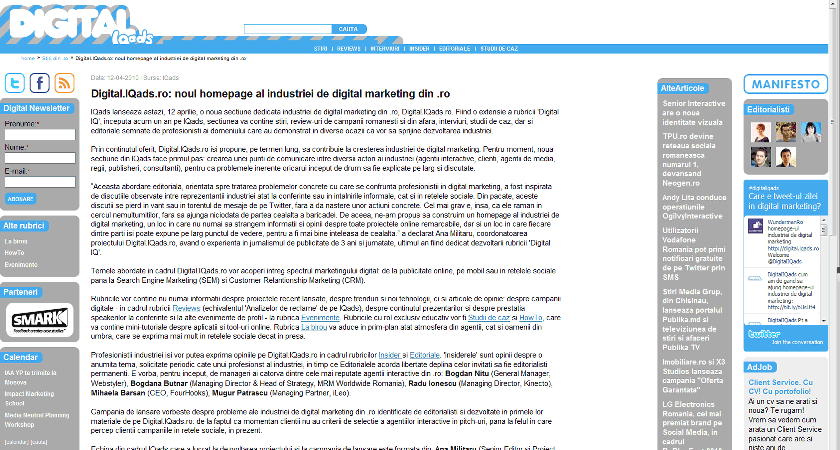The width and height of the screenshot is (840, 450).
Task: Open 'Imobiliare.ro si X3 Studios' article
Action: click(694, 376)
